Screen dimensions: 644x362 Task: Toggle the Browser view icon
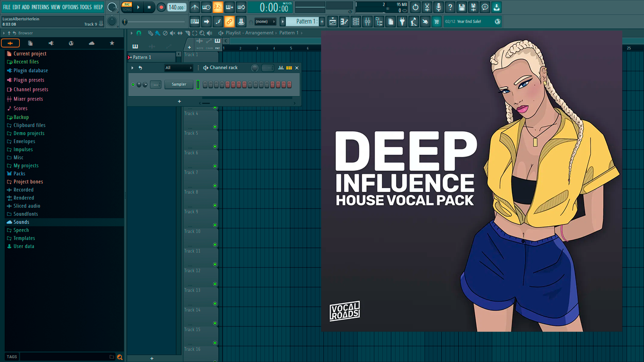pos(379,21)
